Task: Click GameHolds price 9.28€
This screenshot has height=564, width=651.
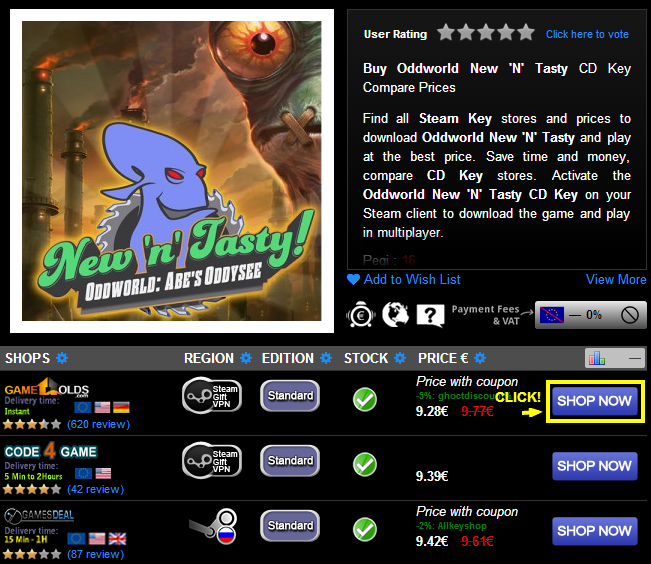Action: 432,411
